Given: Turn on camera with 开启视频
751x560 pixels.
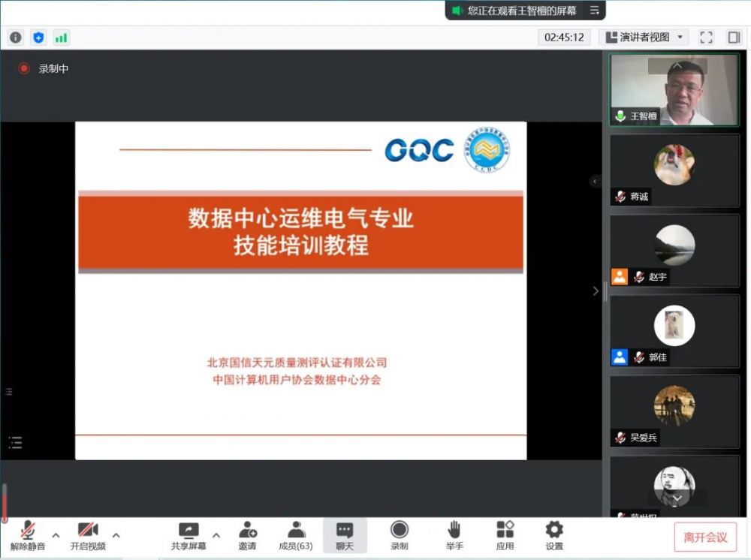Looking at the screenshot, I should (x=88, y=535).
